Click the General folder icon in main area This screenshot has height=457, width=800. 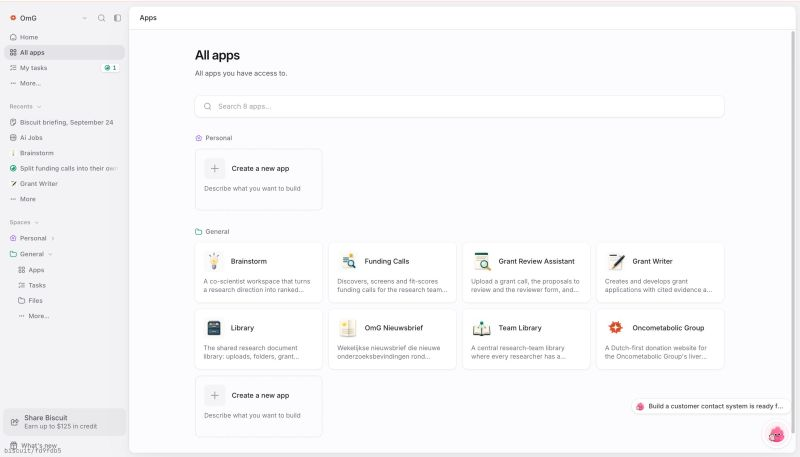[x=198, y=232]
